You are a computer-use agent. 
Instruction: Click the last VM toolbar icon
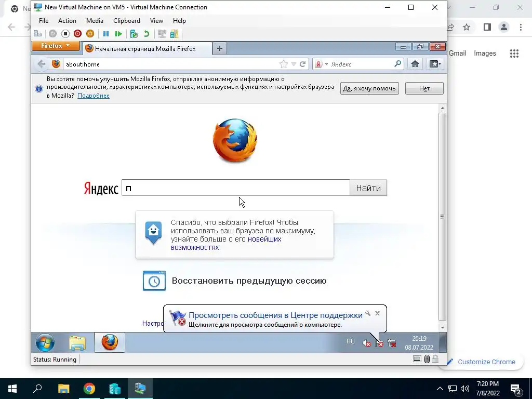click(175, 34)
